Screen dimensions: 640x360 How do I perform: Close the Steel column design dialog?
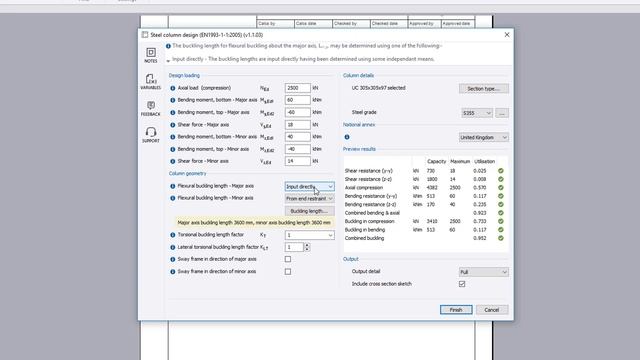[507, 35]
